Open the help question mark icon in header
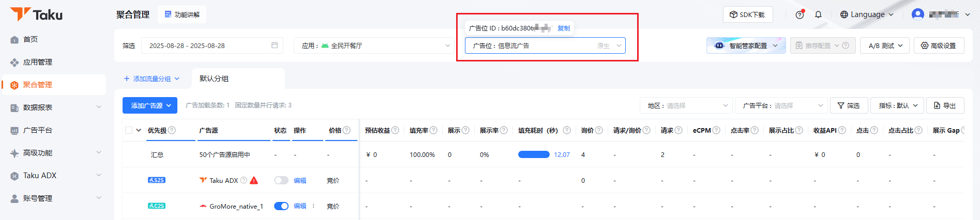The height and width of the screenshot is (220, 980). (800, 14)
